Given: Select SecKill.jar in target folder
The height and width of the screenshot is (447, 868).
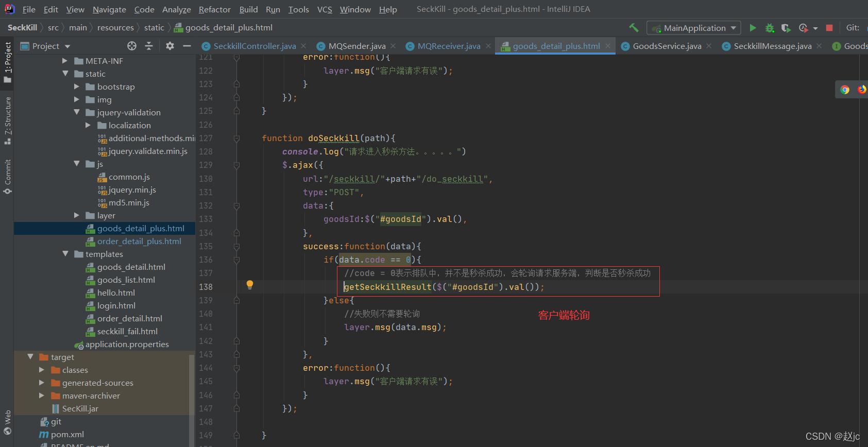Looking at the screenshot, I should (x=80, y=408).
